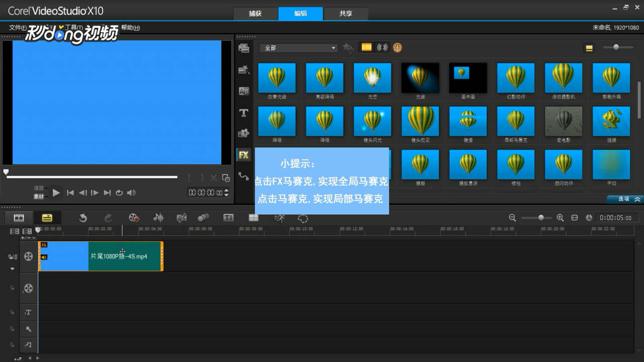Select the 片尾1080P版--4S.mp4 clip
Viewport: 644px width, 362px height.
pos(101,256)
